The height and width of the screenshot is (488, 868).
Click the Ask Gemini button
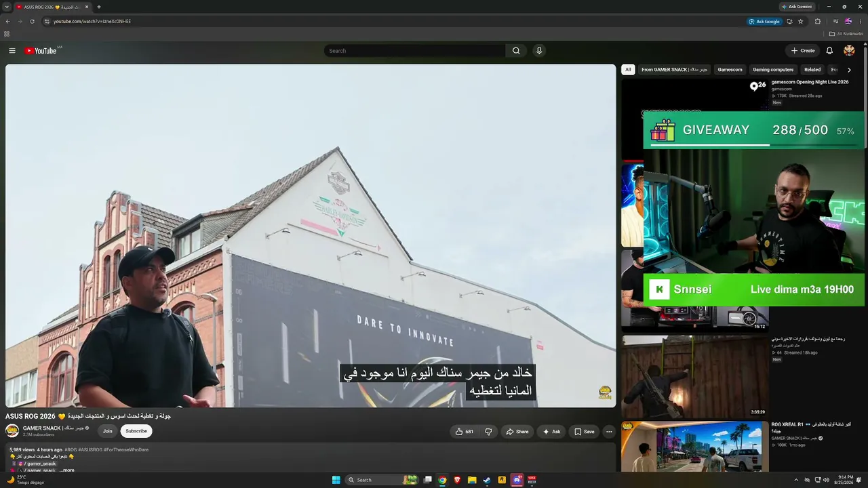797,7
